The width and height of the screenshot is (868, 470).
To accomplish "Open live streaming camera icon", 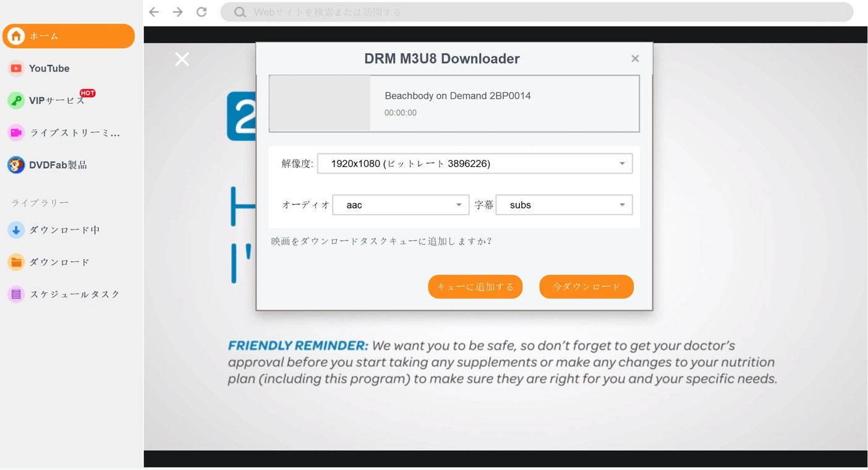I will (x=16, y=132).
